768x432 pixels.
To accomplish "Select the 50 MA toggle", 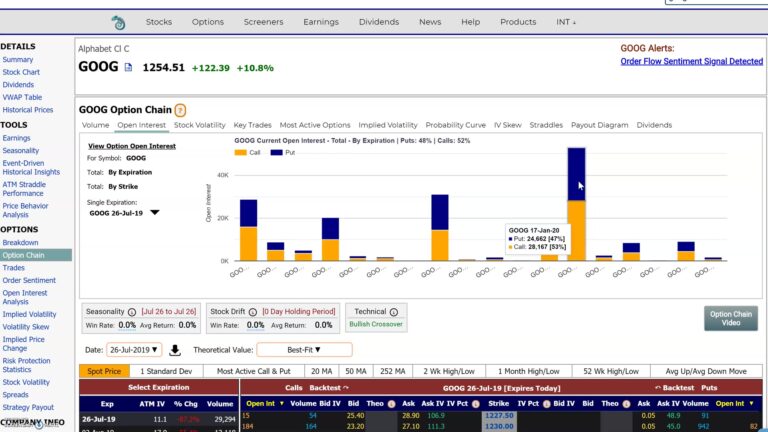I will coord(356,371).
